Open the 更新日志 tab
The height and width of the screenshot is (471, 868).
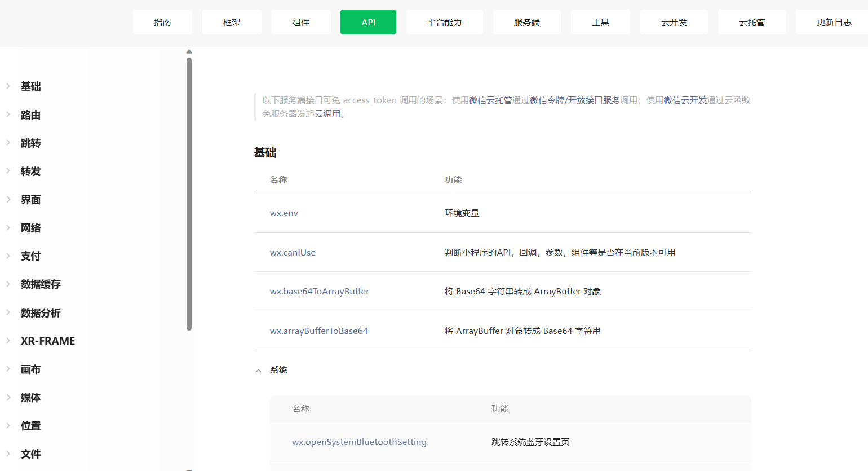click(834, 22)
